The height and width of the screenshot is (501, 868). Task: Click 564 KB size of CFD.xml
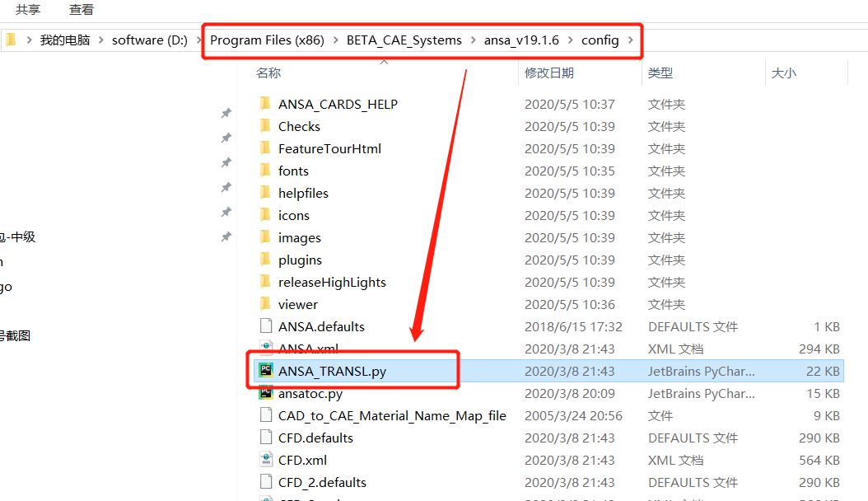[x=819, y=460]
